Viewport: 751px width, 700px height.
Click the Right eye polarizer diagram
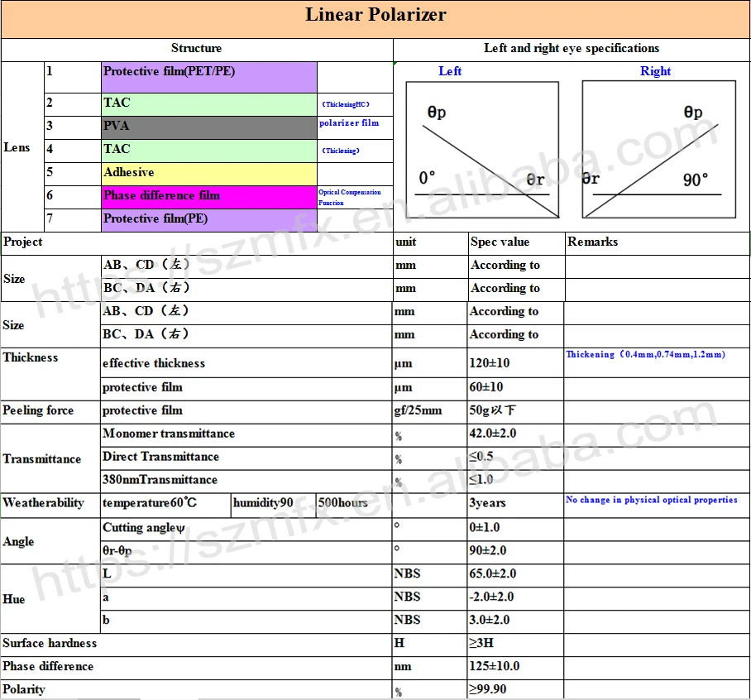tap(658, 149)
